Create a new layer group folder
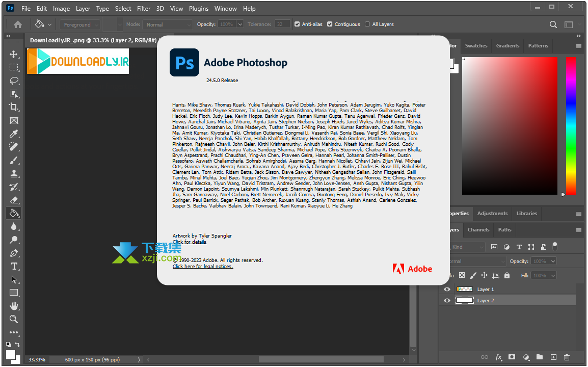Screen dimensions: 588x367 539,357
